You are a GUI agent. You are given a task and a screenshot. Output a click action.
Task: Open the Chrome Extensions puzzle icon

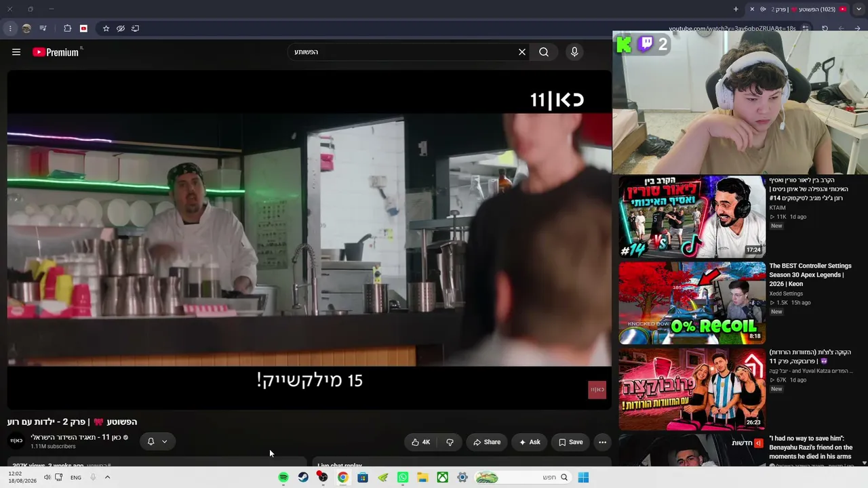click(x=67, y=28)
